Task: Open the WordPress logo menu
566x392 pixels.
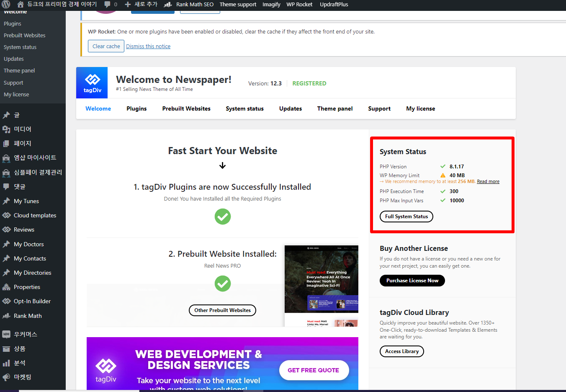Action: (6, 5)
